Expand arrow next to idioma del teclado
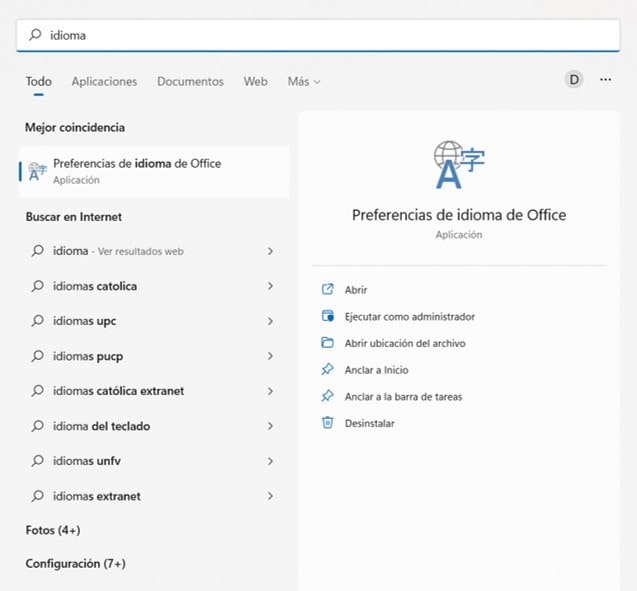The height and width of the screenshot is (591, 637). [270, 427]
